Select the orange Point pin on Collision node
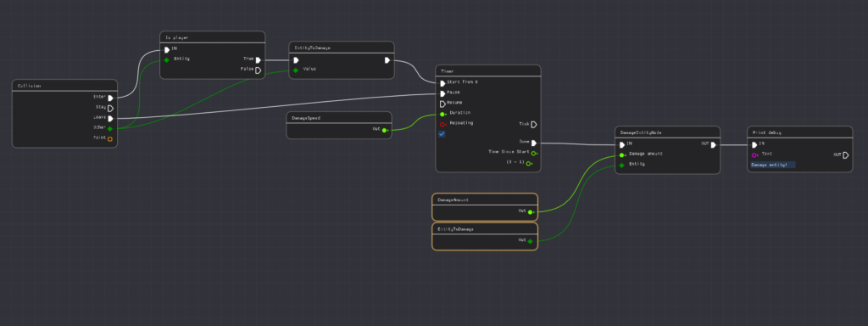This screenshot has height=326, width=868. pyautogui.click(x=110, y=138)
